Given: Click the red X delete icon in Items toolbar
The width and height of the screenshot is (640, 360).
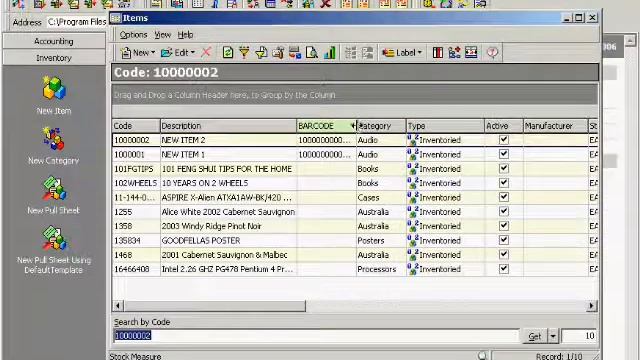Looking at the screenshot, I should tap(206, 52).
